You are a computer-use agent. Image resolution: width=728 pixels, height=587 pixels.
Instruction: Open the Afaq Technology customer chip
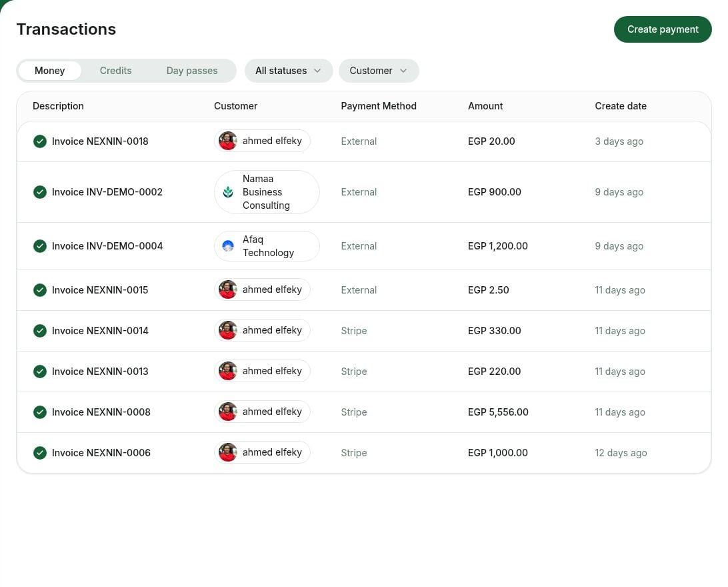click(267, 246)
